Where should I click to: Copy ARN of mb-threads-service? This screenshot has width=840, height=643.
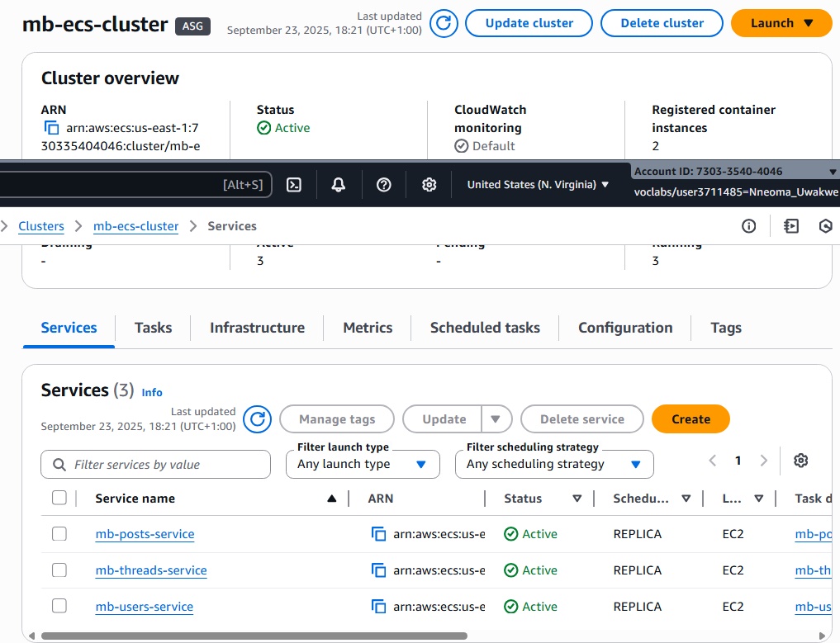(379, 570)
